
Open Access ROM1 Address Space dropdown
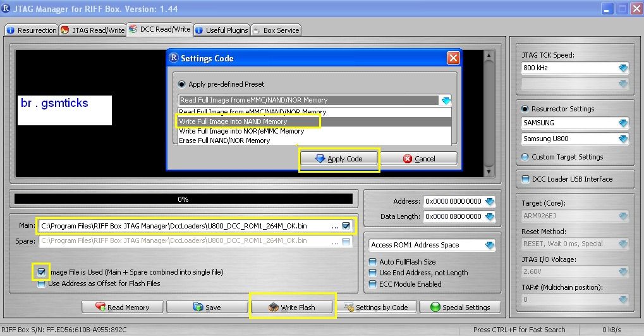coord(490,245)
